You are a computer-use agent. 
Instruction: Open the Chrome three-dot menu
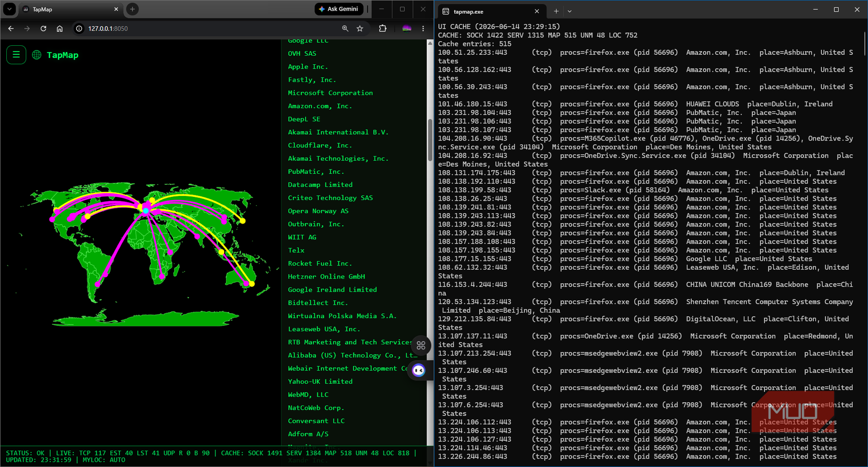click(x=423, y=28)
